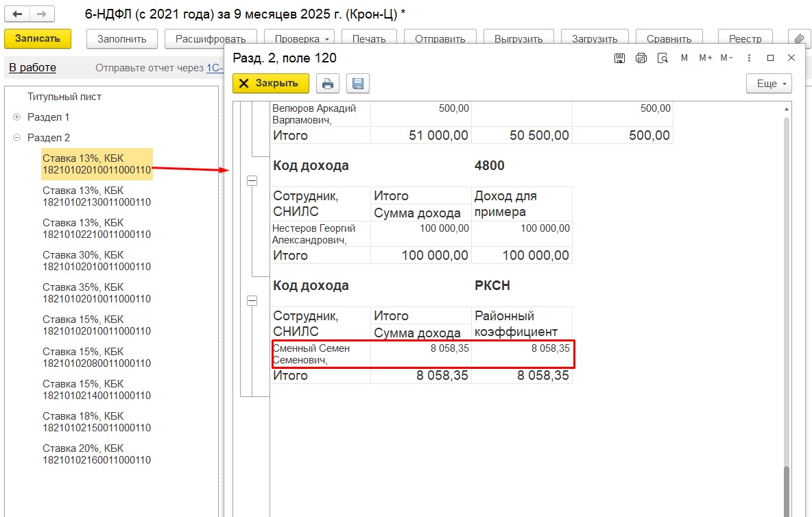Screen dimensions: 812x517
Task: Collapse the Код дохода РКСН group
Action: coord(252,301)
